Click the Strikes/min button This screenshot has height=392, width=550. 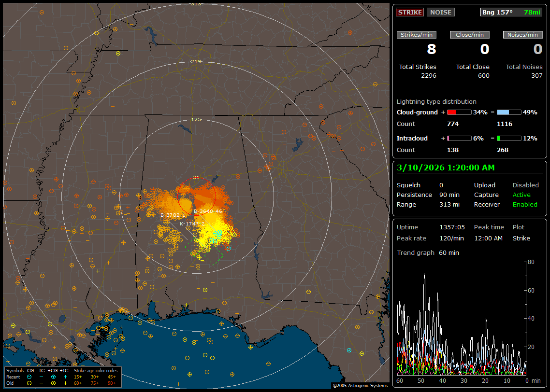[417, 35]
